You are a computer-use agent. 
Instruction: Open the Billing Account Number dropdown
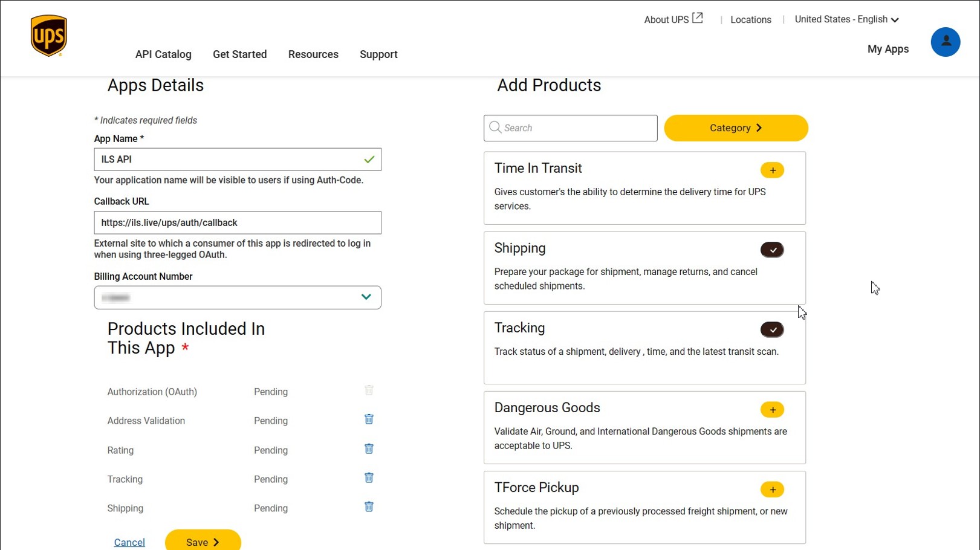pos(366,297)
